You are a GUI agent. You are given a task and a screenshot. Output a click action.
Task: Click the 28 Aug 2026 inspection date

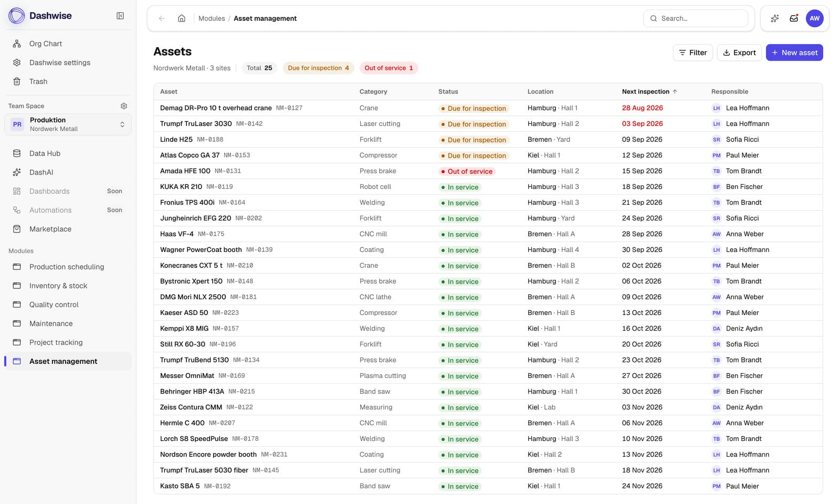pyautogui.click(x=643, y=108)
